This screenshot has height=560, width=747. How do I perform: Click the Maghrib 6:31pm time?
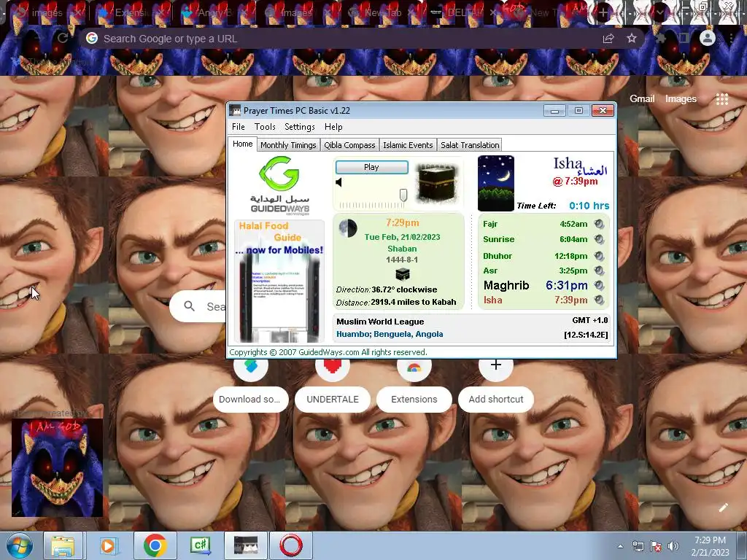[x=566, y=285]
